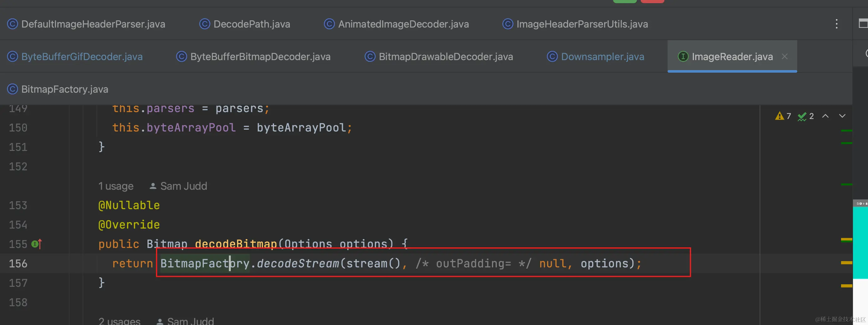
Task: Click the stream() call on line 156
Action: [x=373, y=263]
